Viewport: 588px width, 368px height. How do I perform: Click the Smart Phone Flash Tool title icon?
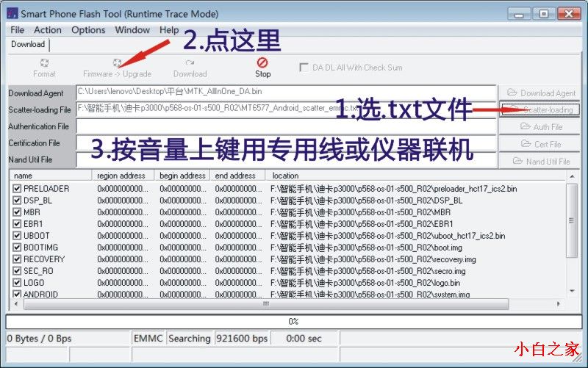tap(12, 13)
